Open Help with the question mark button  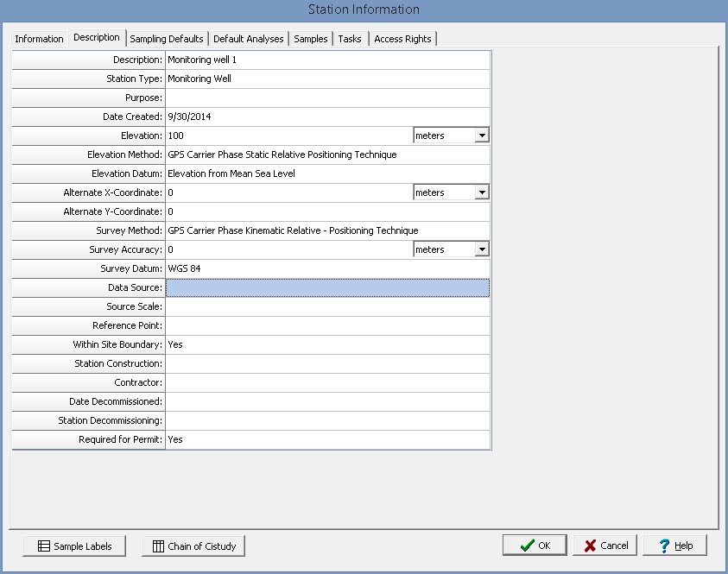point(674,546)
